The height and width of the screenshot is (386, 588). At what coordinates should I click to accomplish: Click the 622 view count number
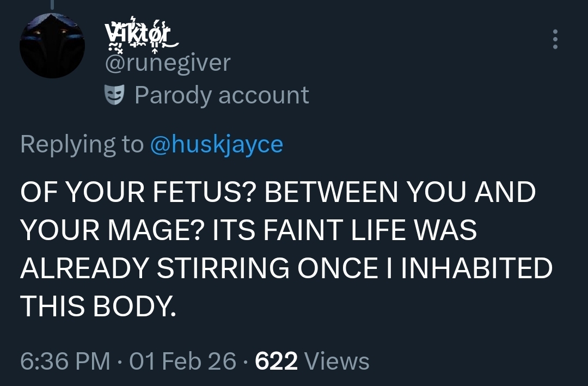(x=276, y=361)
